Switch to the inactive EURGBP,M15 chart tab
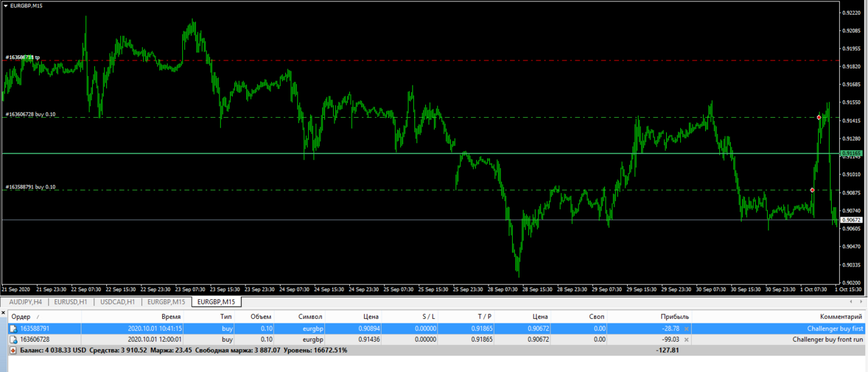The image size is (868, 372). point(166,302)
